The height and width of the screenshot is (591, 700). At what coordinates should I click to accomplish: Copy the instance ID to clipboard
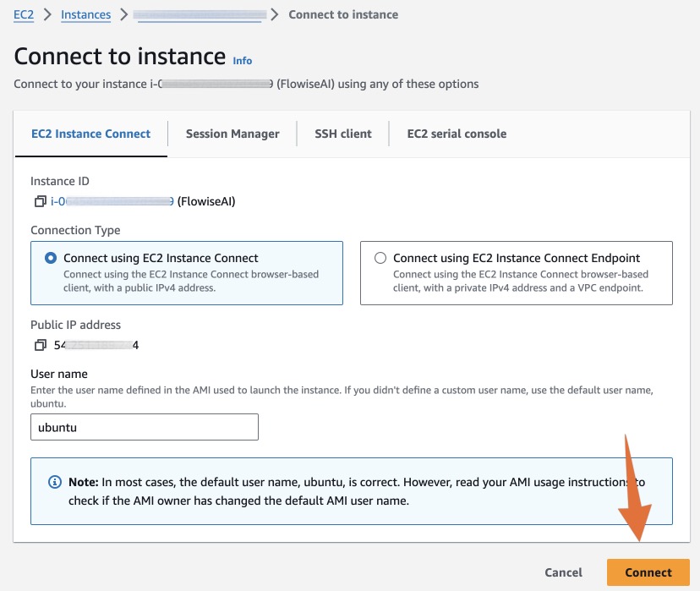40,201
